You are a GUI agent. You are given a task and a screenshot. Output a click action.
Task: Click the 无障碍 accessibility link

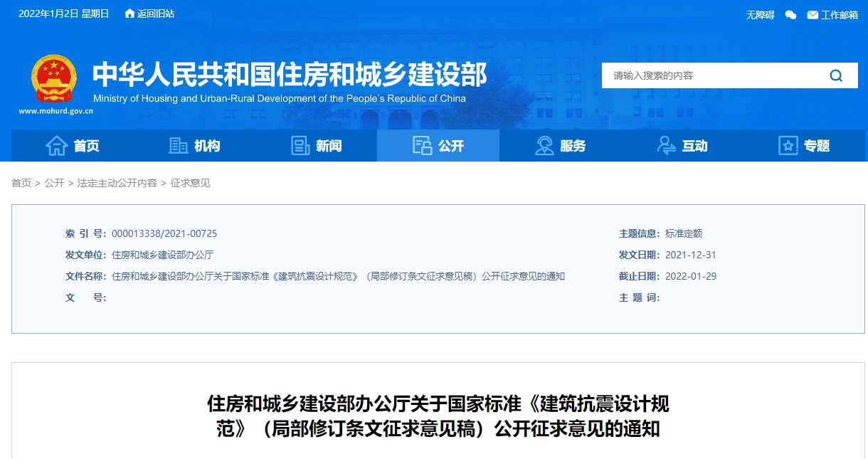(760, 15)
